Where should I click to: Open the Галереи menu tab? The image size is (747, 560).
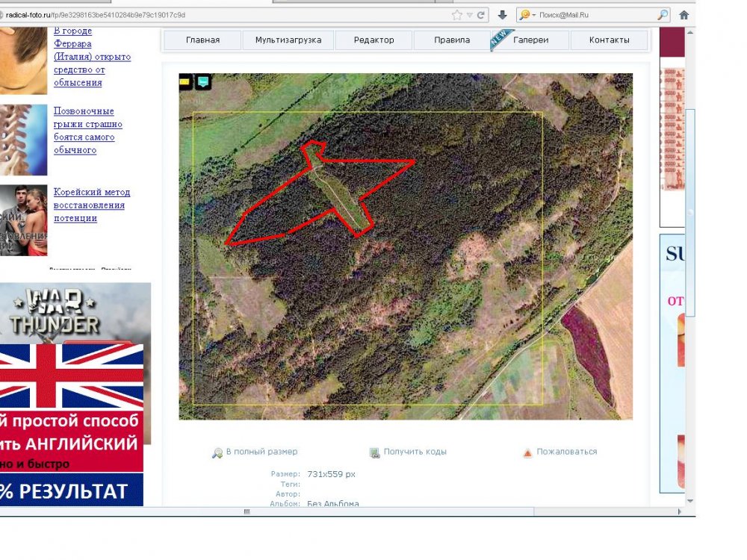530,40
